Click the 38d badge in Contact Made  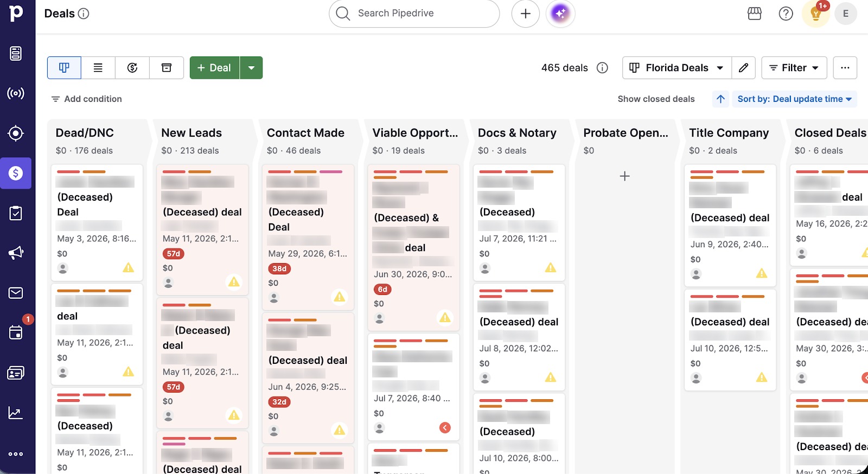279,268
